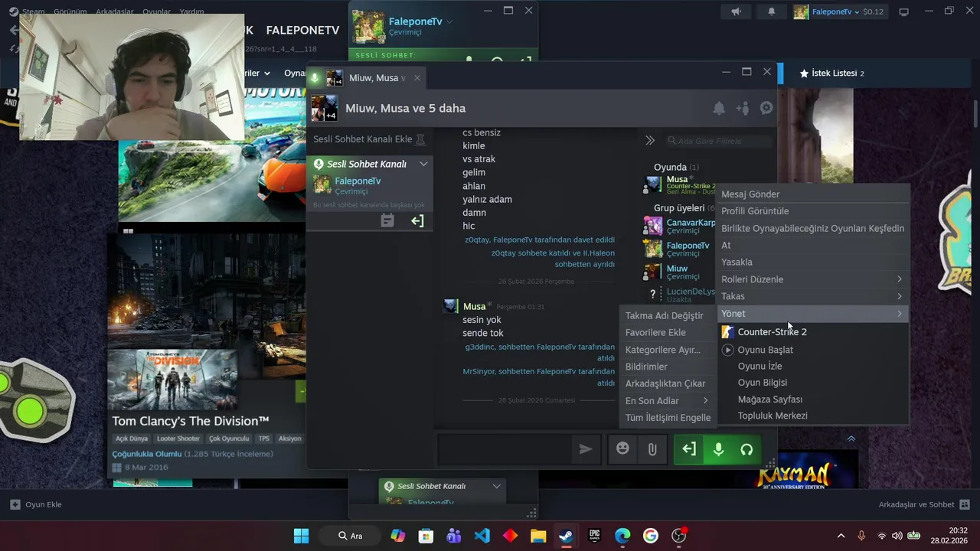This screenshot has height=551, width=980.
Task: Open Windows Start menu
Action: click(302, 536)
